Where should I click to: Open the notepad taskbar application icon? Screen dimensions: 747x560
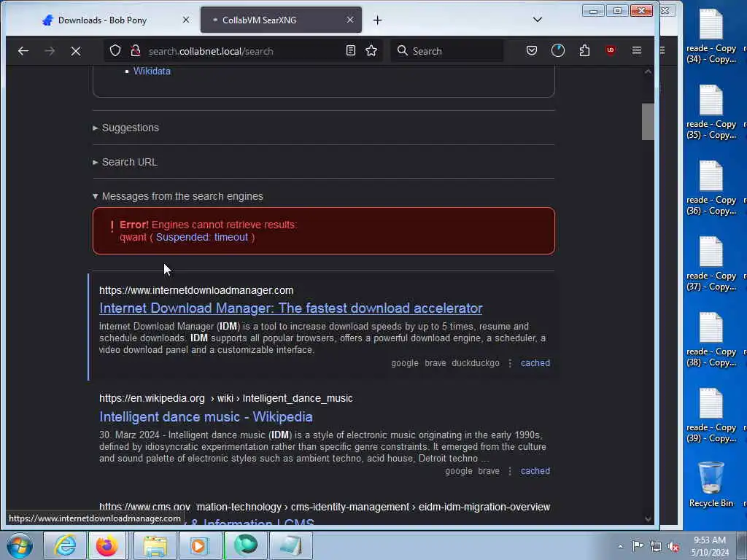(x=290, y=545)
